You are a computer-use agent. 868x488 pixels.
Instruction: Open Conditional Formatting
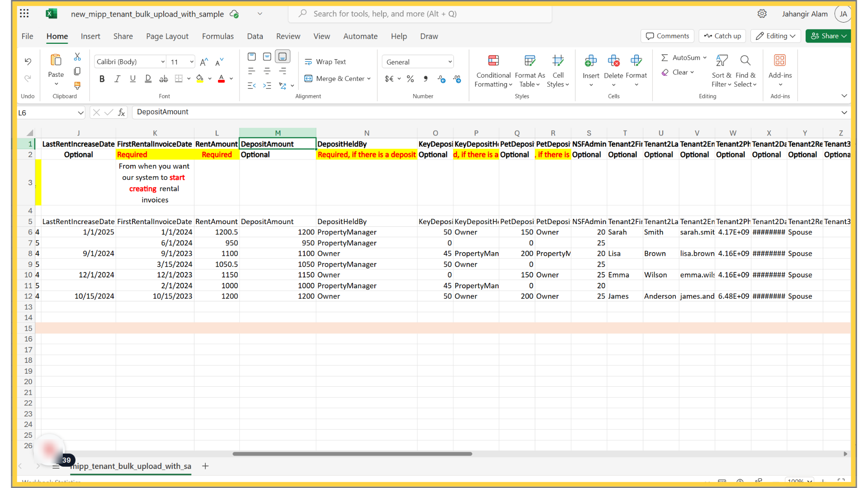coord(493,71)
